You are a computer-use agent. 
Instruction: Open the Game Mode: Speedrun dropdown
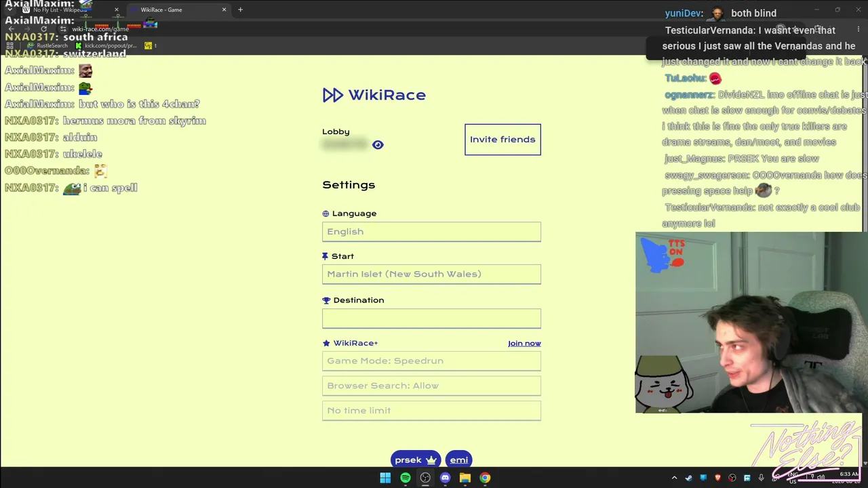click(431, 361)
